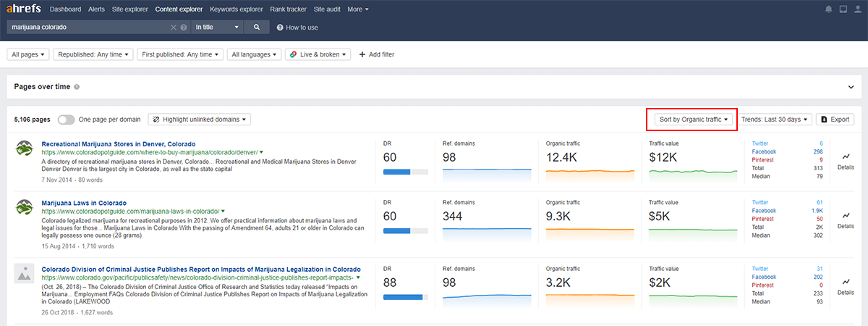Open the user account icon

pos(856,9)
